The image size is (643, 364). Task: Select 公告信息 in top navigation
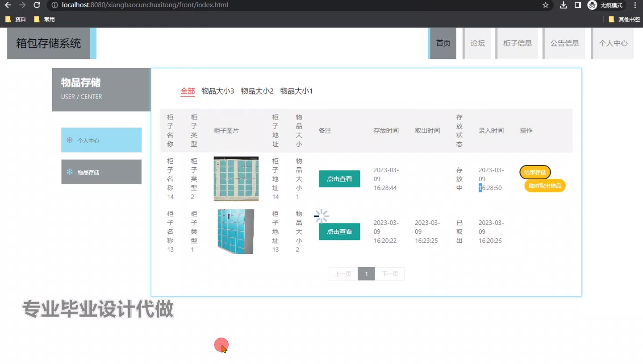click(x=564, y=43)
